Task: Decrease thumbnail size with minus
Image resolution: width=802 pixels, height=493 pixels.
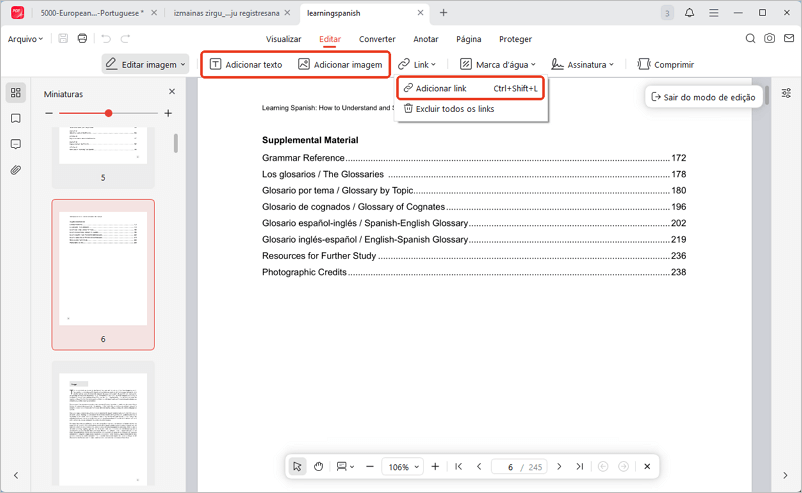Action: [x=49, y=113]
